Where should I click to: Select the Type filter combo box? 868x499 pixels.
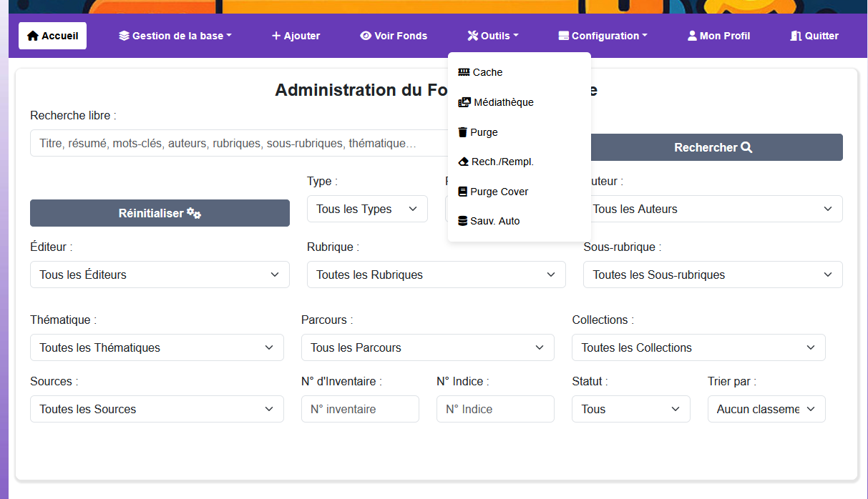(x=367, y=209)
